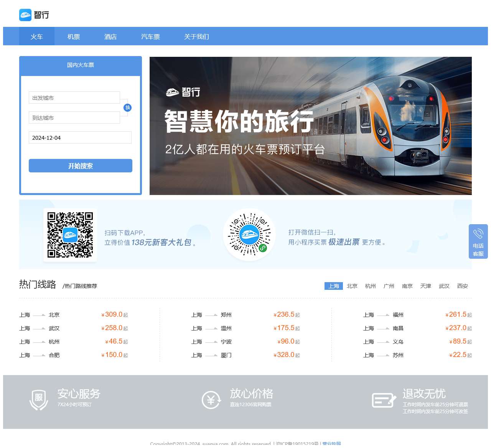Click the 开始搜索 button
This screenshot has width=491, height=448.
click(x=81, y=166)
